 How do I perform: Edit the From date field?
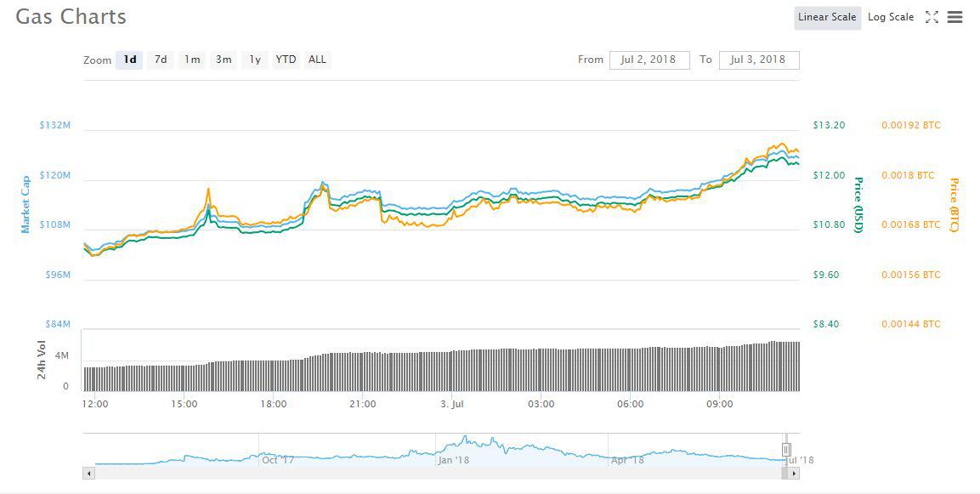649,60
